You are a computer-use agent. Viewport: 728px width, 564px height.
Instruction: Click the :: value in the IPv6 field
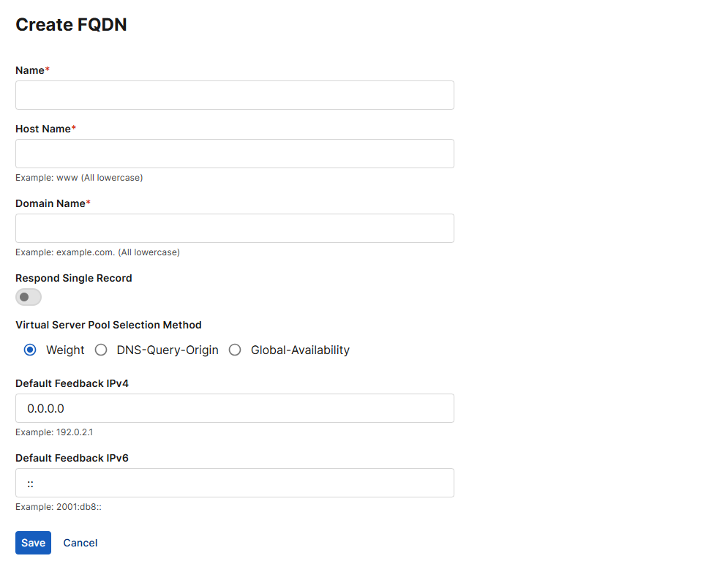29,483
